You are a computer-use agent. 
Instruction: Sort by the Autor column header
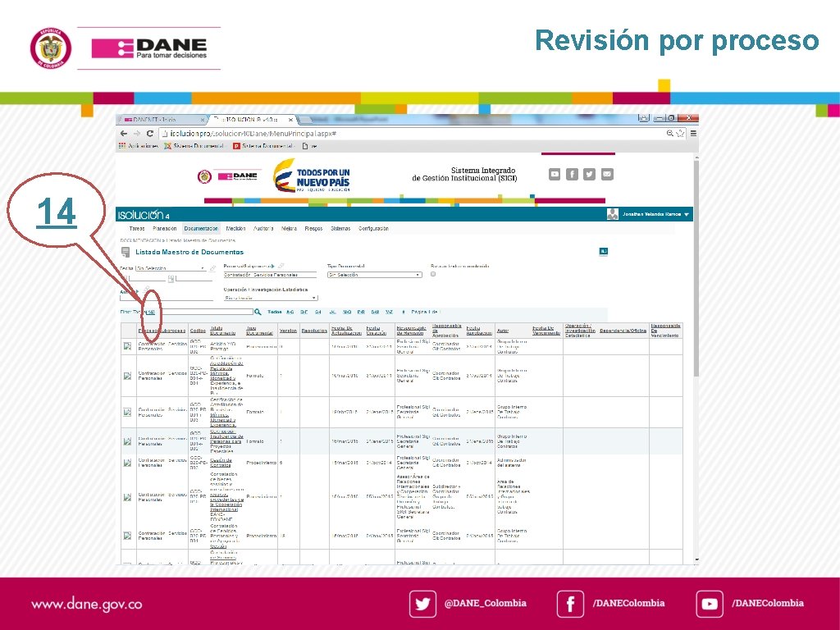503,331
